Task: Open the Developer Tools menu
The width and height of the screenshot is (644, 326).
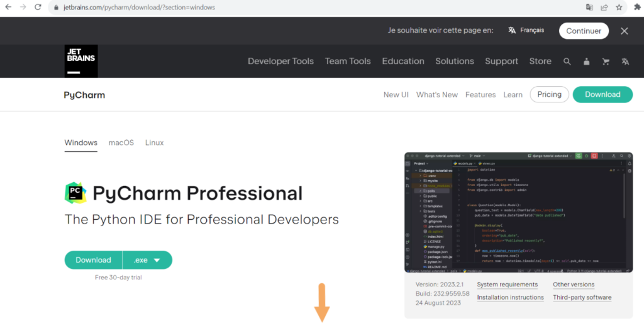Action: tap(280, 62)
